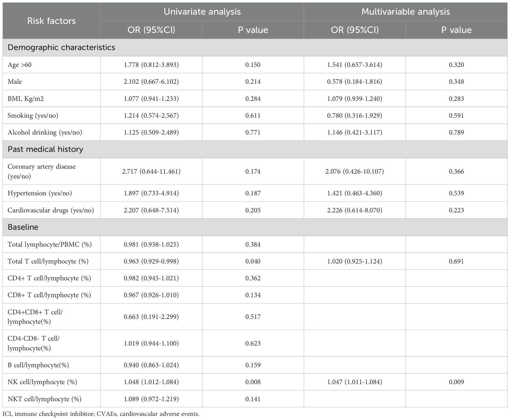Click value '0.981 (0.938-1.025)'

tap(151, 244)
